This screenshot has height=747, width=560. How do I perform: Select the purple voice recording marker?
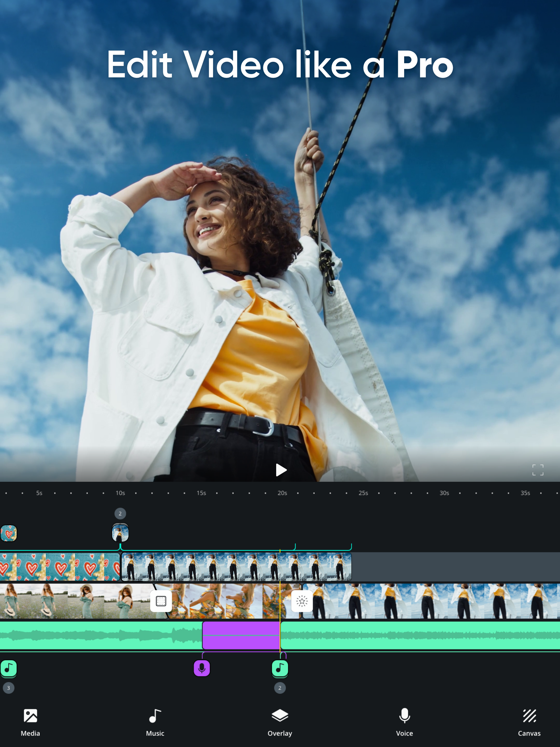coord(202,668)
